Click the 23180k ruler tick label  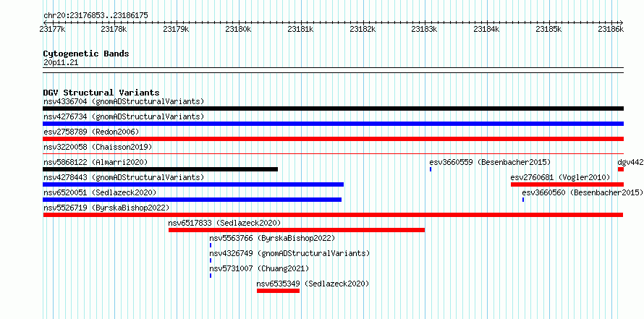(239, 29)
